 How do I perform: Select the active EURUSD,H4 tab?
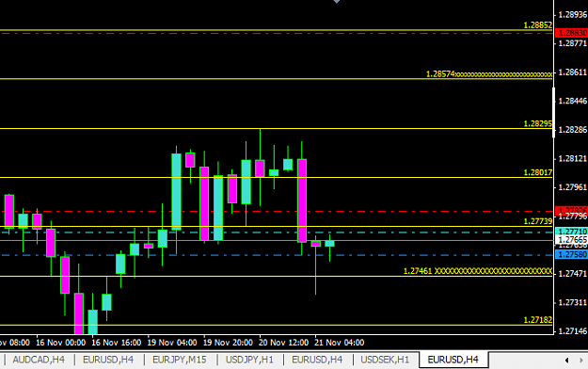click(x=453, y=360)
